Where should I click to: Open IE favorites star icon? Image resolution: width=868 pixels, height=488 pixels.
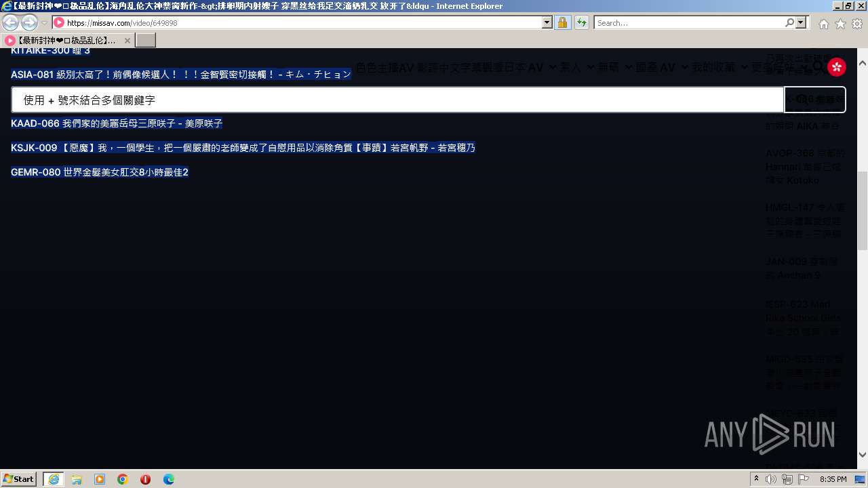[x=840, y=24]
